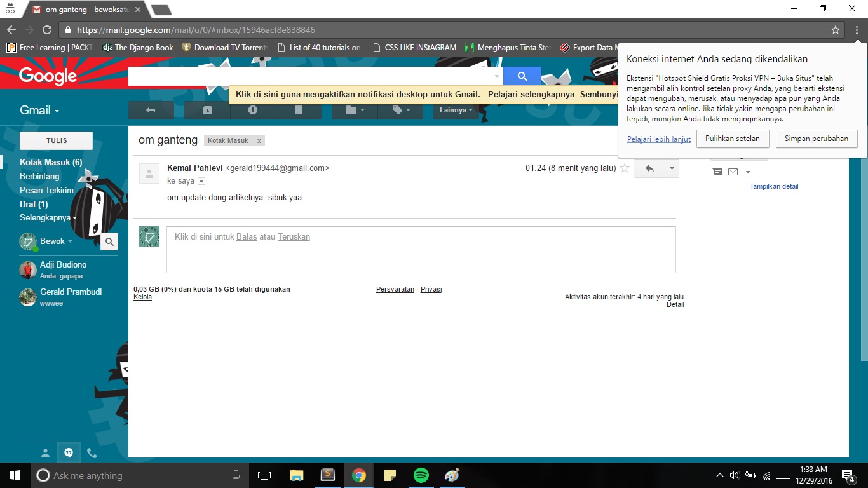
Task: Switch to phone calls tab
Action: point(92,453)
